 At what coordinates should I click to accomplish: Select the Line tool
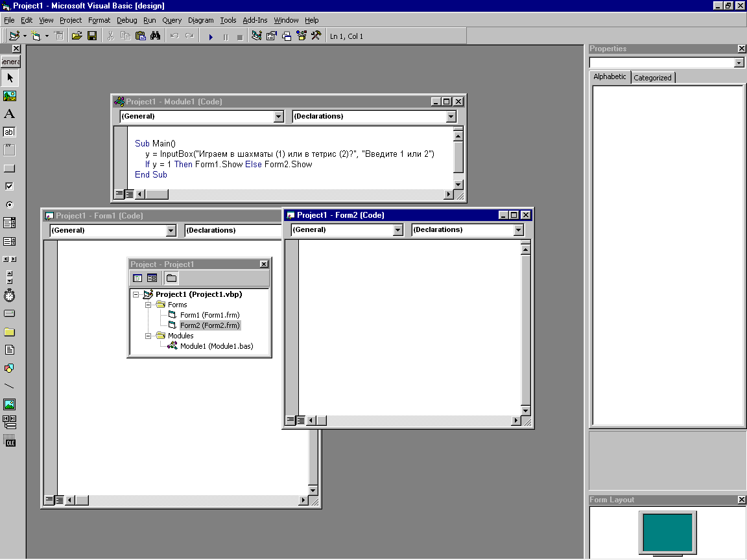(10, 386)
